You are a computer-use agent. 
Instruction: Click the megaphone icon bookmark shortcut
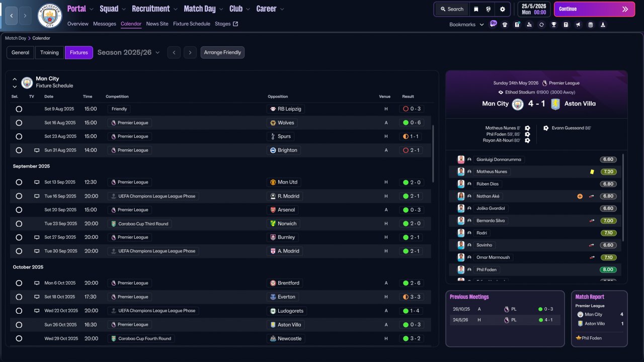point(578,25)
